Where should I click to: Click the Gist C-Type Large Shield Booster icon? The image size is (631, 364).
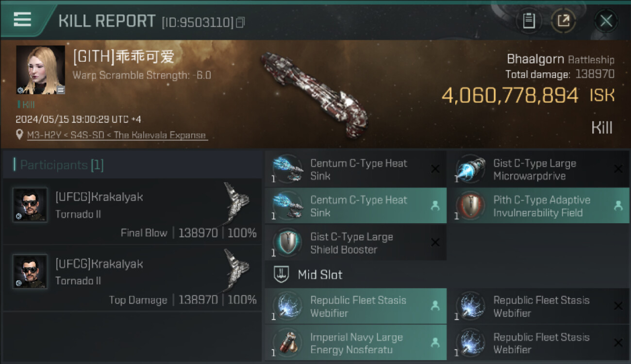pyautogui.click(x=286, y=243)
